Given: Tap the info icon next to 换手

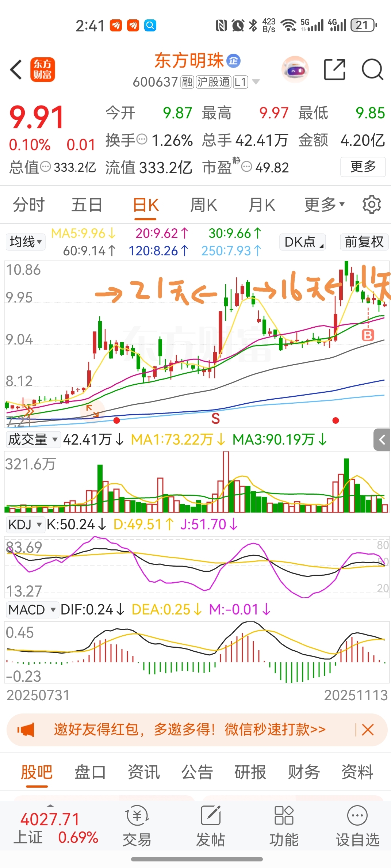Looking at the screenshot, I should point(142,140).
